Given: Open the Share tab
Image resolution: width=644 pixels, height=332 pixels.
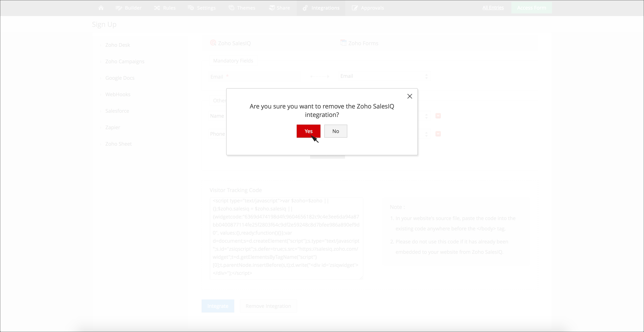Looking at the screenshot, I should tap(279, 8).
